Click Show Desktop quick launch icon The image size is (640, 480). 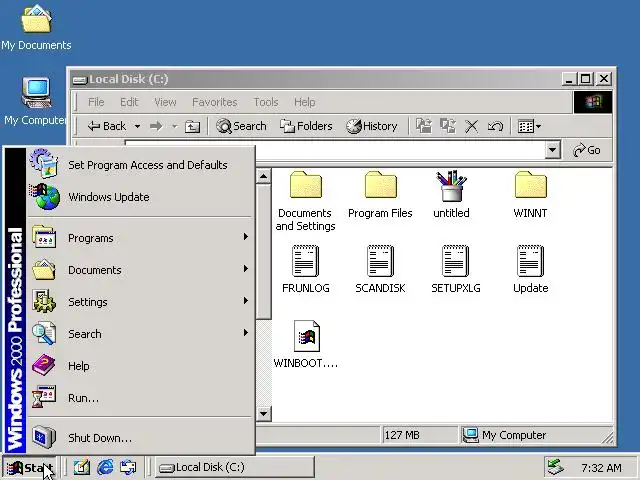(x=82, y=467)
